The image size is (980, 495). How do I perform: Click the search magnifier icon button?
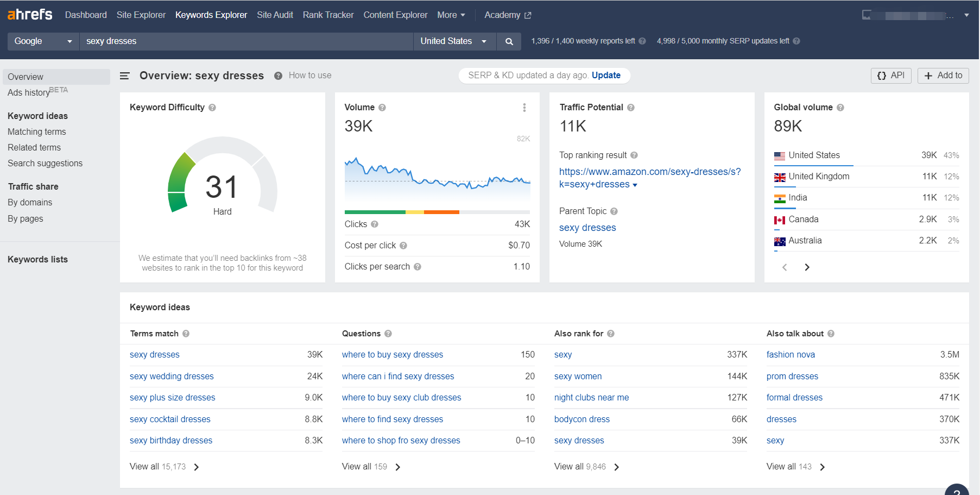click(509, 41)
